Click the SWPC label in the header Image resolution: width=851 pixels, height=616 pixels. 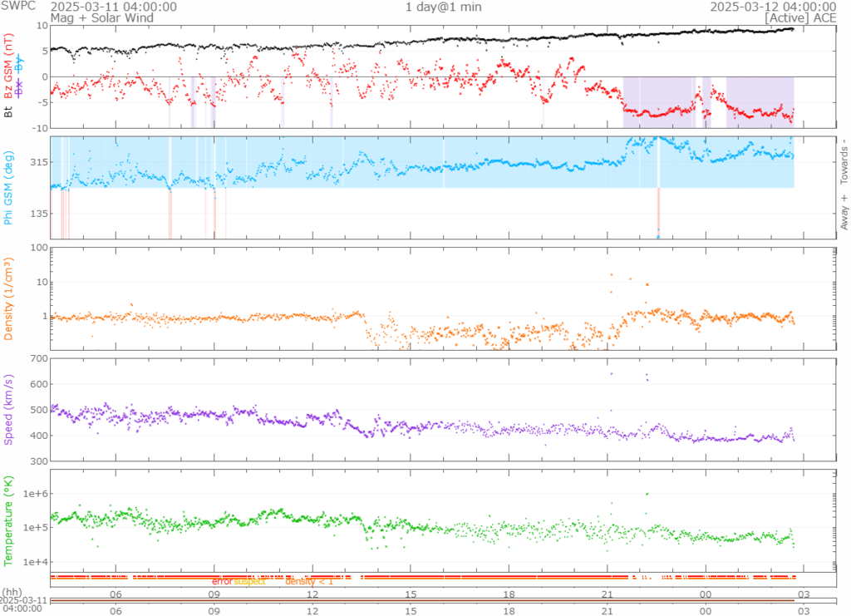tap(18, 7)
